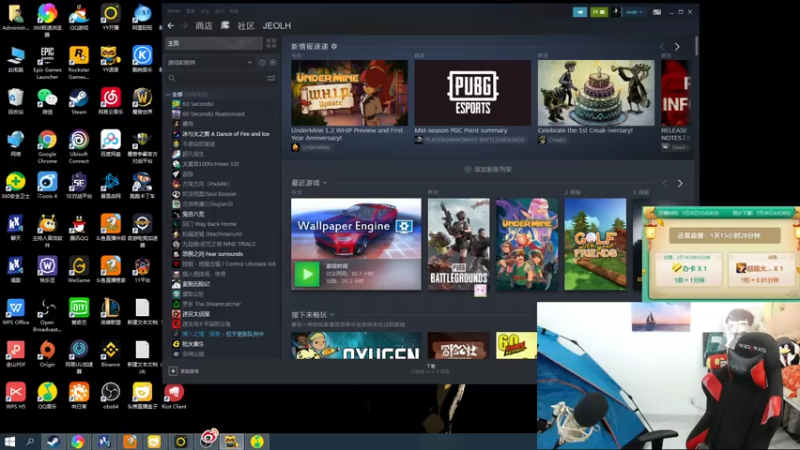
Task: Click the recent activity clock icon in sidebar
Action: click(262, 62)
